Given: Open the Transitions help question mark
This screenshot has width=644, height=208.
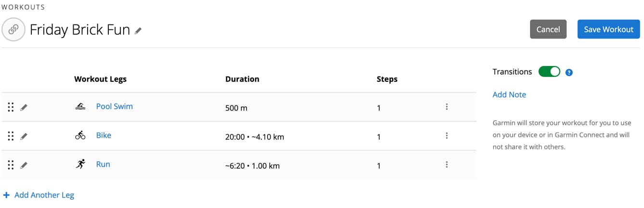Looking at the screenshot, I should (x=569, y=72).
